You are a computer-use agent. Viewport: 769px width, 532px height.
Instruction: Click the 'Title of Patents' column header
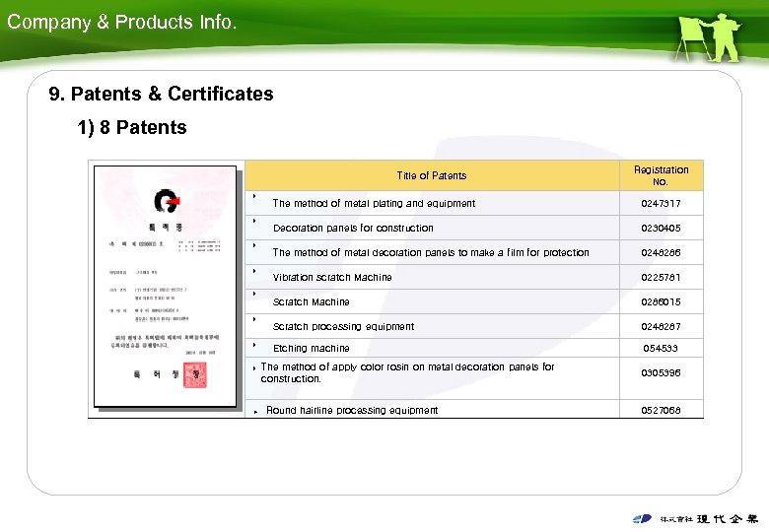pyautogui.click(x=432, y=175)
